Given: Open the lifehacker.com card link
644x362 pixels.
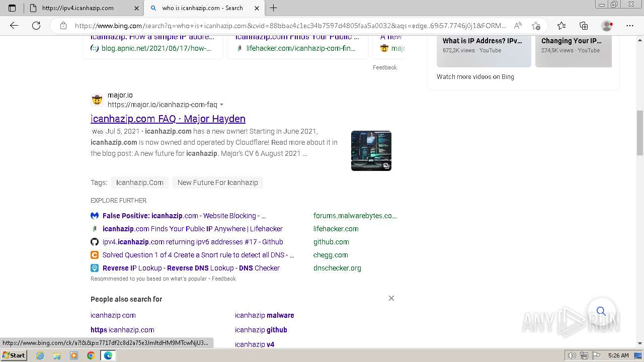Looking at the screenshot, I should point(301,48).
